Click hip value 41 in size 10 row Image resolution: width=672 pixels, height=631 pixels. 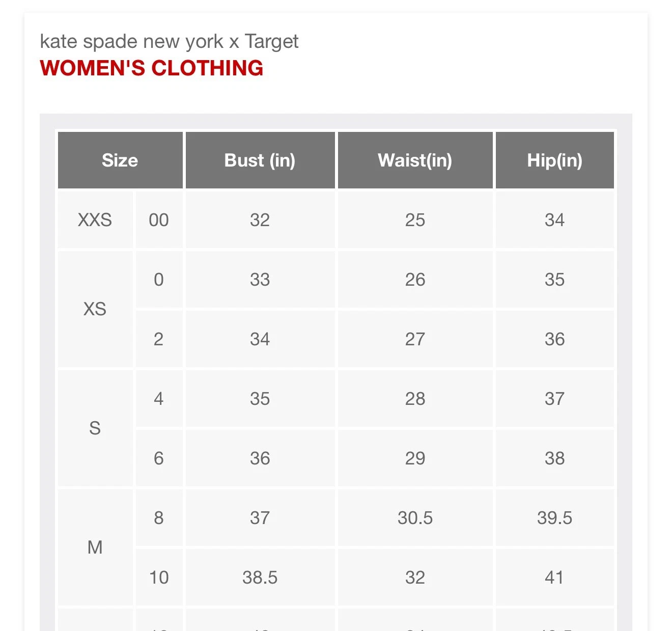(x=554, y=578)
